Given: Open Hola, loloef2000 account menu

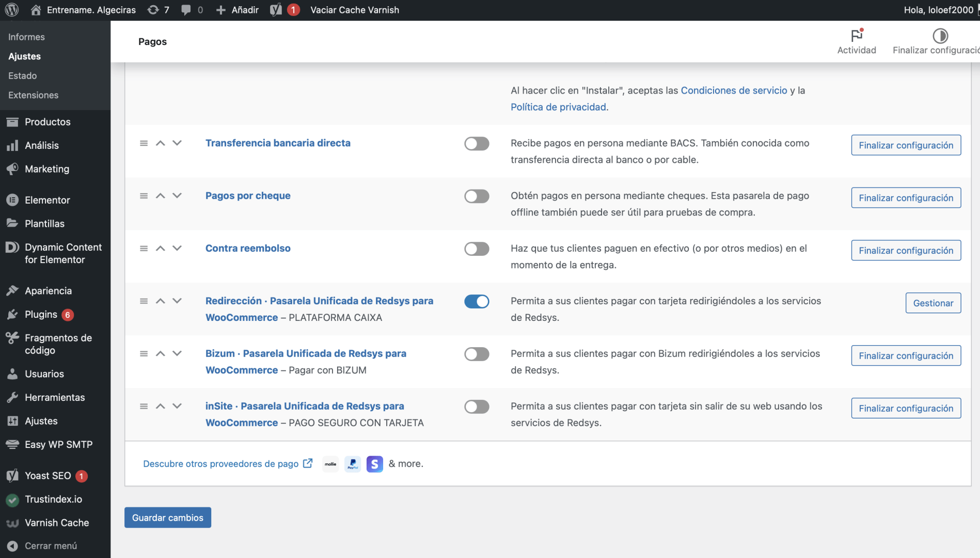Looking at the screenshot, I should click(x=938, y=10).
